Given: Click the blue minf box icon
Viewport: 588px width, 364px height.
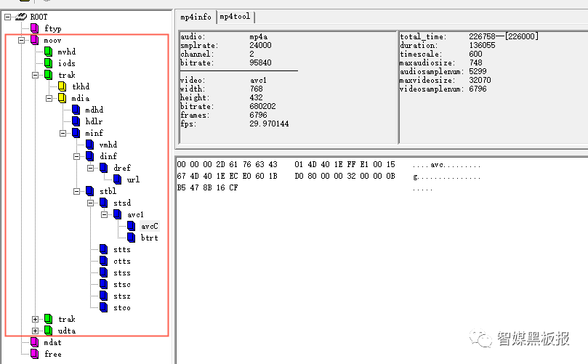Looking at the screenshot, I should pyautogui.click(x=76, y=133).
